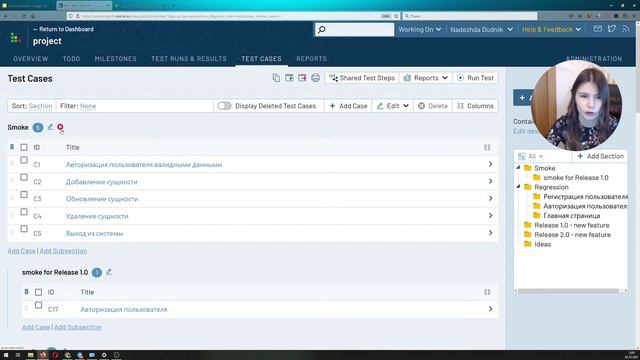Image resolution: width=640 pixels, height=360 pixels.
Task: Click column settings icon in smoke for Release 1.0 table
Action: pos(487,292)
